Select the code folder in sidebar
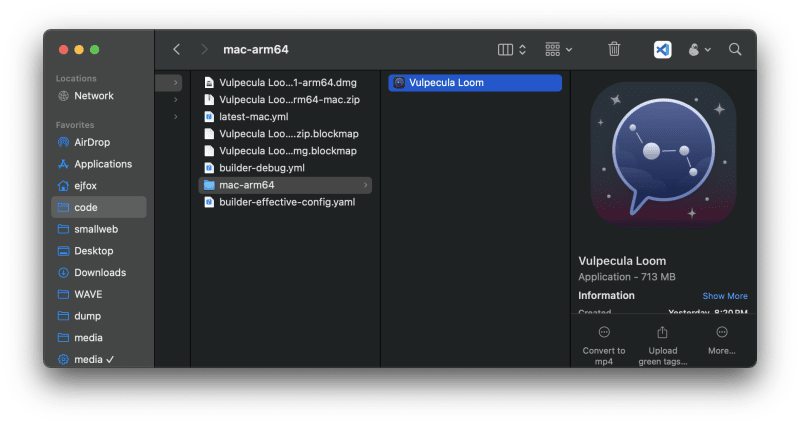 click(99, 208)
